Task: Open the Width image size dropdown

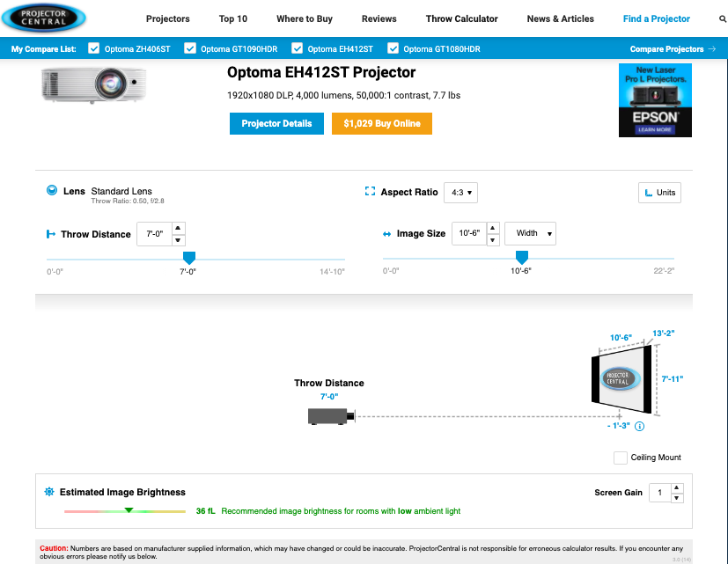Action: (x=530, y=233)
